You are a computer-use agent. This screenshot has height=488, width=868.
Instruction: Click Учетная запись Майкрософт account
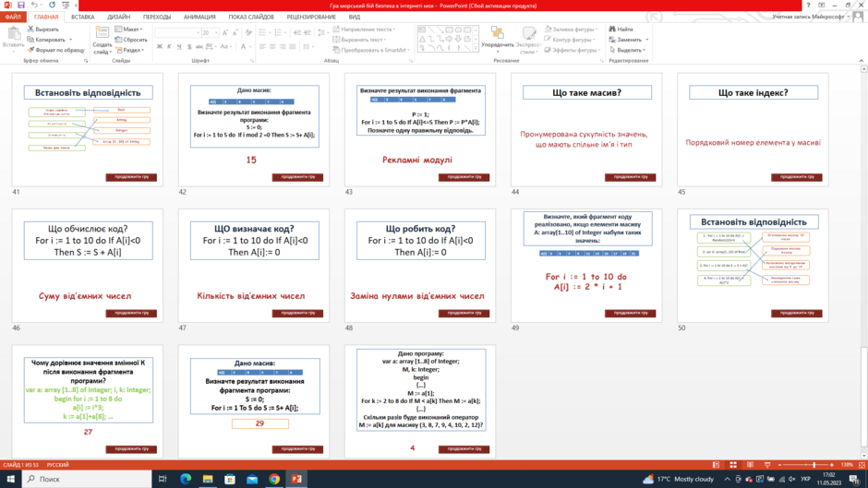coord(812,18)
